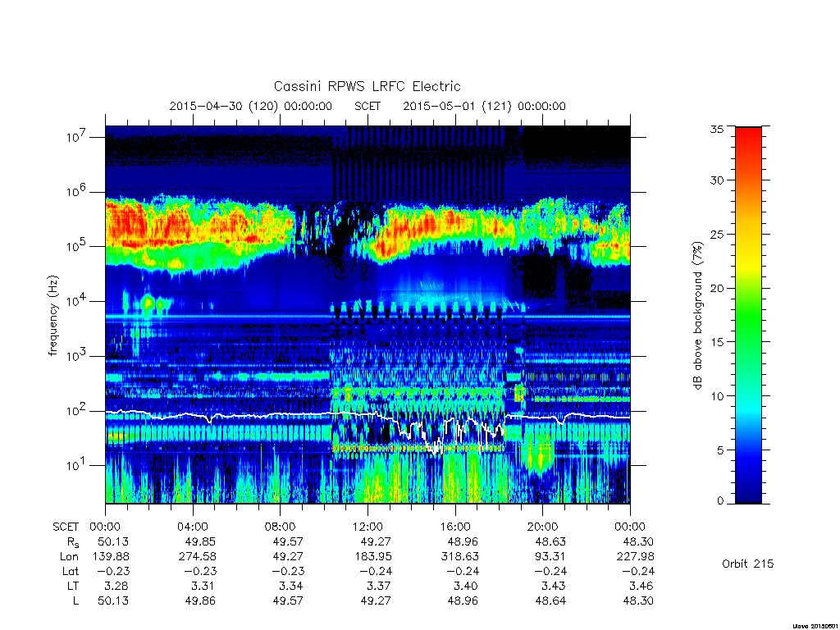Screen dimensions: 840x630
Task: Click LT value 3.31
Action: [203, 586]
